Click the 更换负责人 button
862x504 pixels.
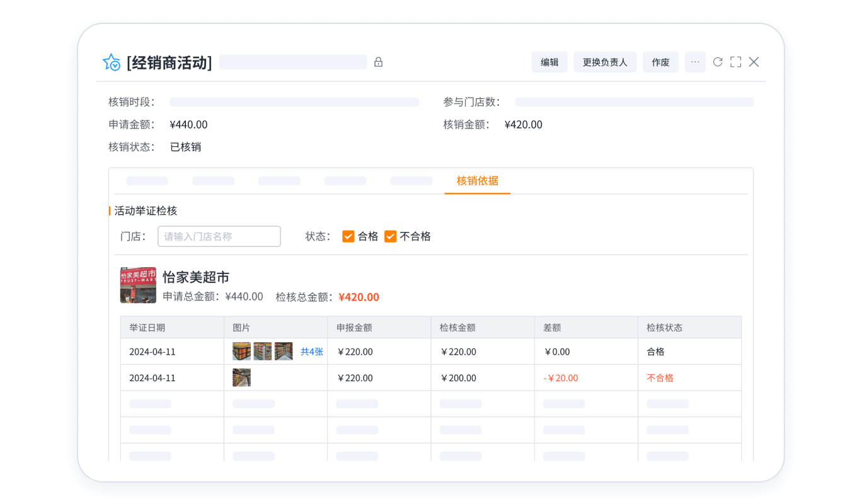point(605,62)
